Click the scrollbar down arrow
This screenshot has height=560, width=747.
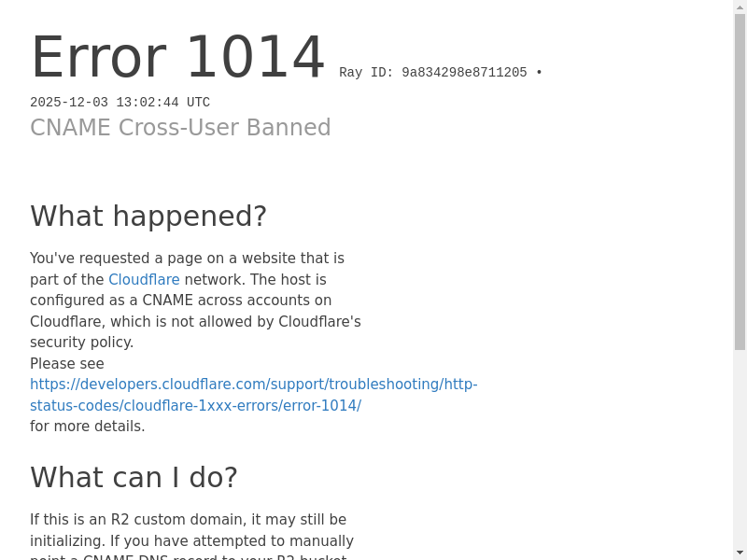[x=740, y=553]
